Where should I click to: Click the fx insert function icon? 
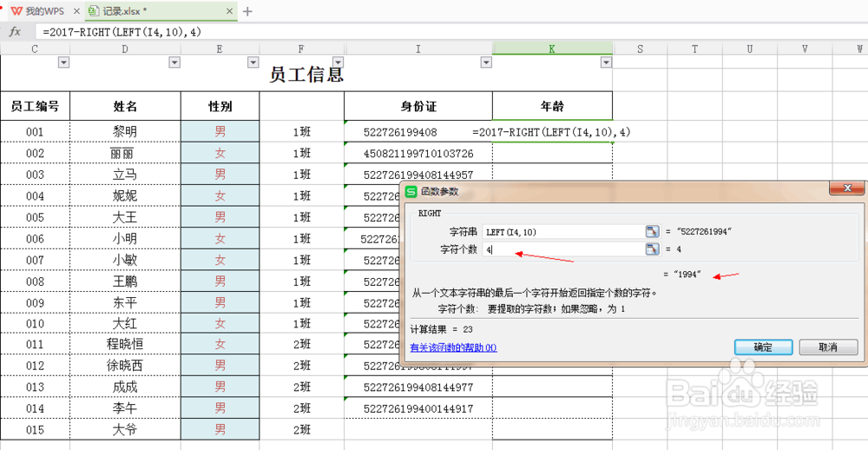point(15,32)
